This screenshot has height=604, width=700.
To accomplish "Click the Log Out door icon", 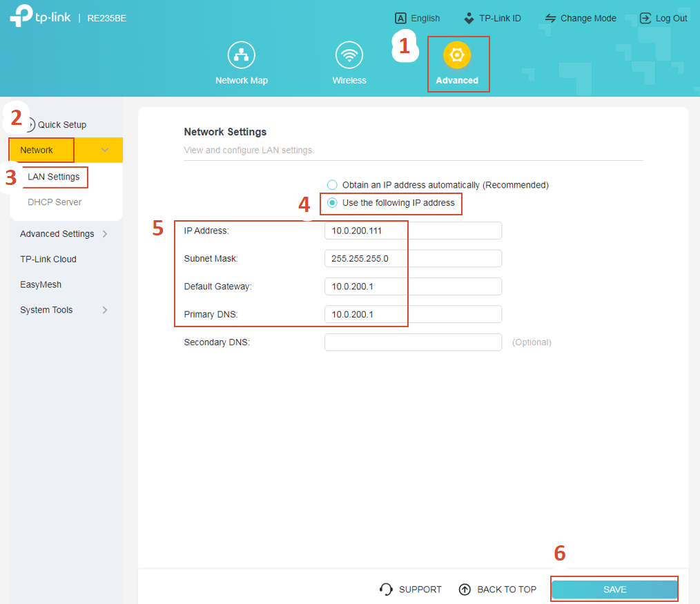I will point(645,19).
